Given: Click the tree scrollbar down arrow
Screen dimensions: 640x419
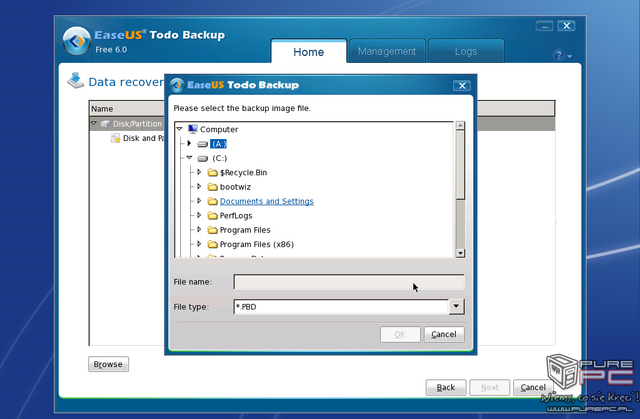Looking at the screenshot, I should 460,253.
